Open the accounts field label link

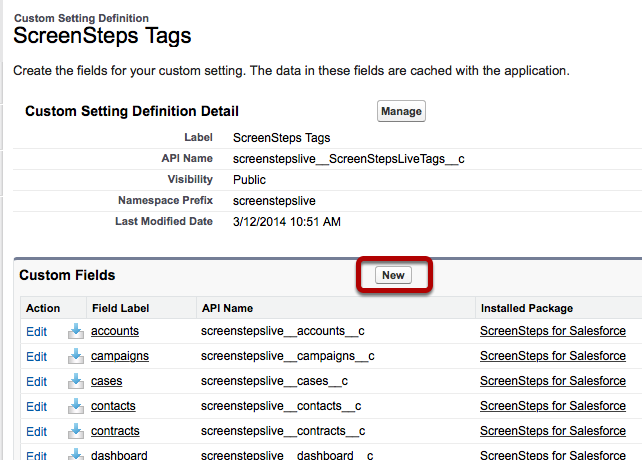click(x=115, y=331)
